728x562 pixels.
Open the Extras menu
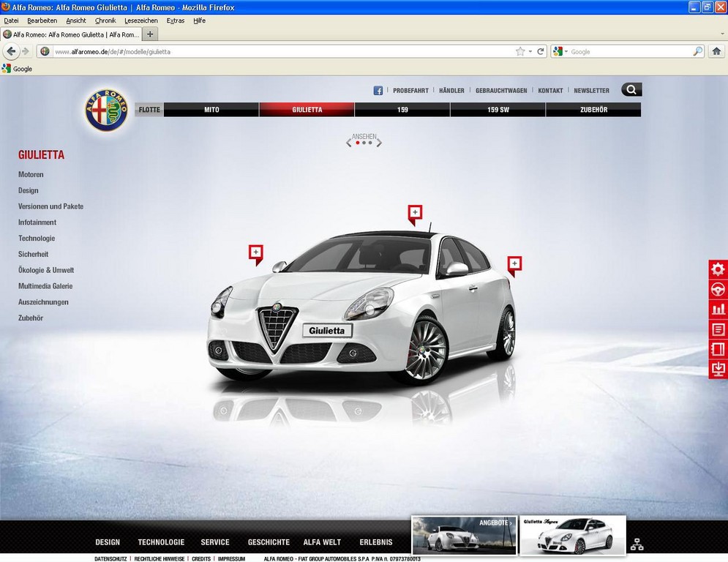pos(176,20)
